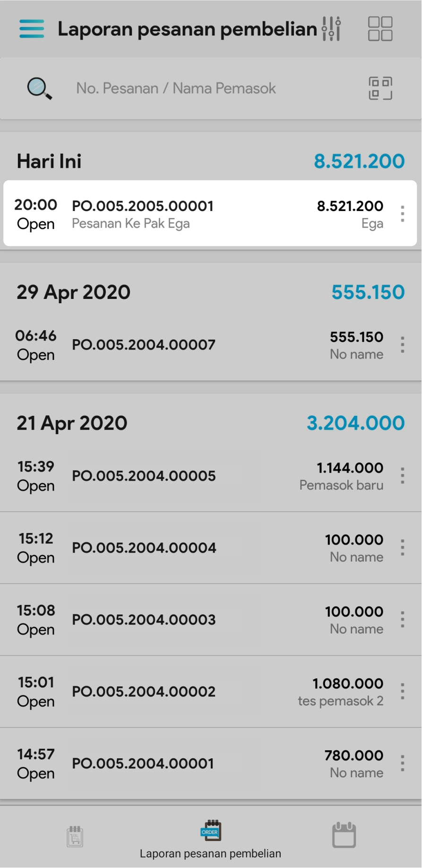The width and height of the screenshot is (422, 868).
Task: Open purchase order PO.005.2004.00007
Action: click(x=144, y=345)
